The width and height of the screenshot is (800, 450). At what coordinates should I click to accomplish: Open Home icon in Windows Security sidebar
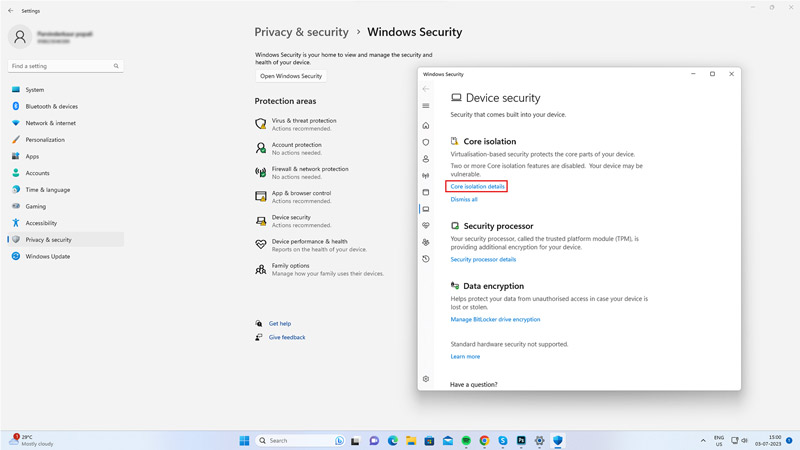coord(426,126)
